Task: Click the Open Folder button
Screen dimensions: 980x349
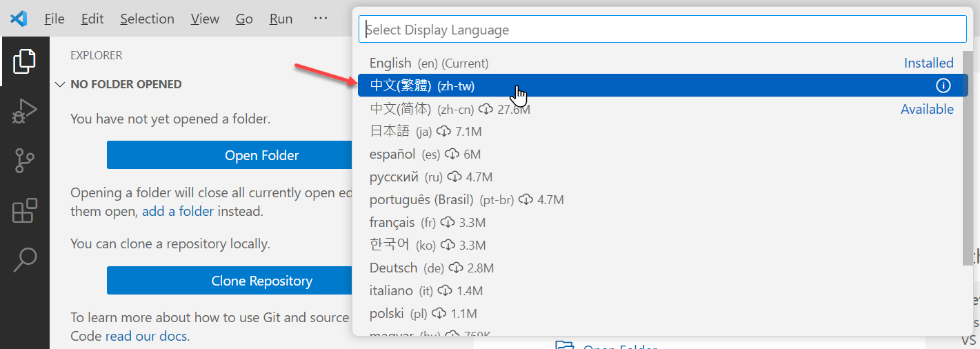Action: coord(261,155)
